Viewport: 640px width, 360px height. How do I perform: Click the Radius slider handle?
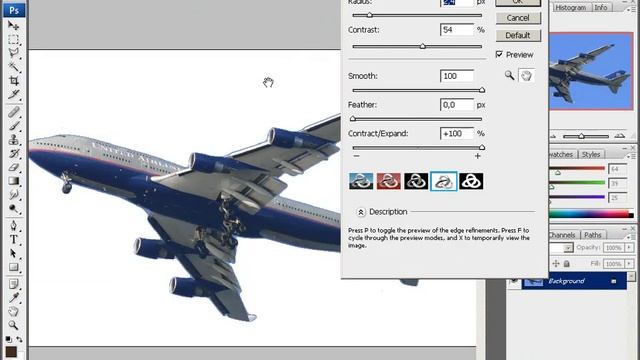click(x=369, y=15)
